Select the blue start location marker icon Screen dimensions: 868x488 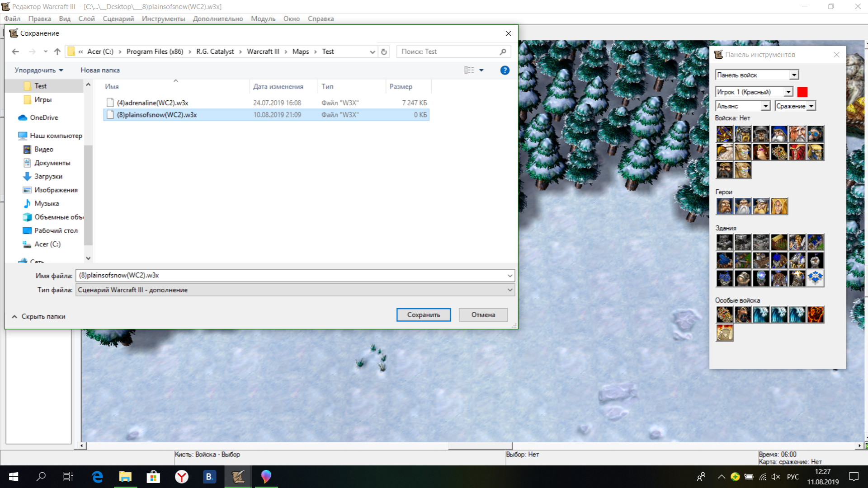[815, 278]
